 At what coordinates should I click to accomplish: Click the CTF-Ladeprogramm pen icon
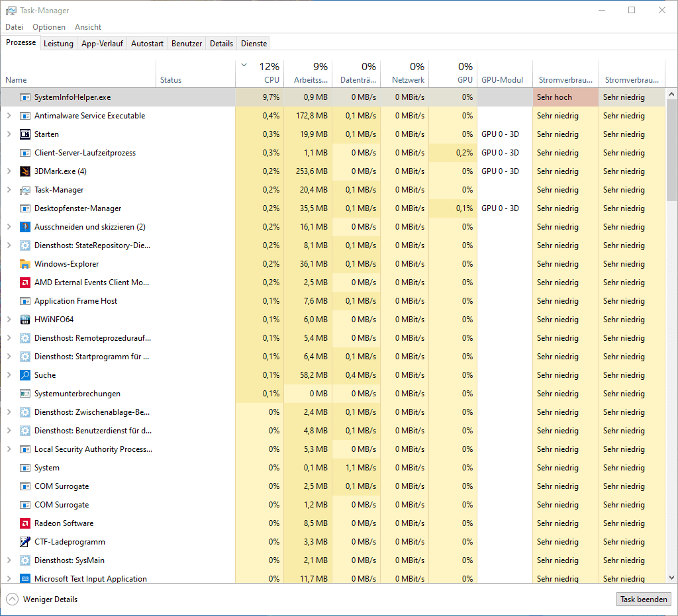coord(25,542)
